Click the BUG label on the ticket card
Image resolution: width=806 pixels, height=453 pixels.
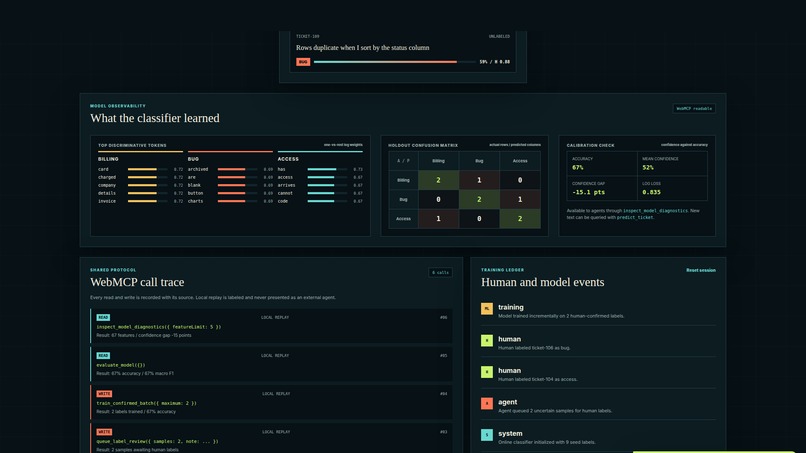click(303, 62)
